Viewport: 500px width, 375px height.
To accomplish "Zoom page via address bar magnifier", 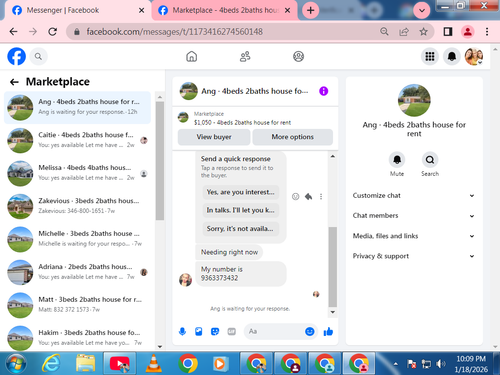I will (384, 32).
